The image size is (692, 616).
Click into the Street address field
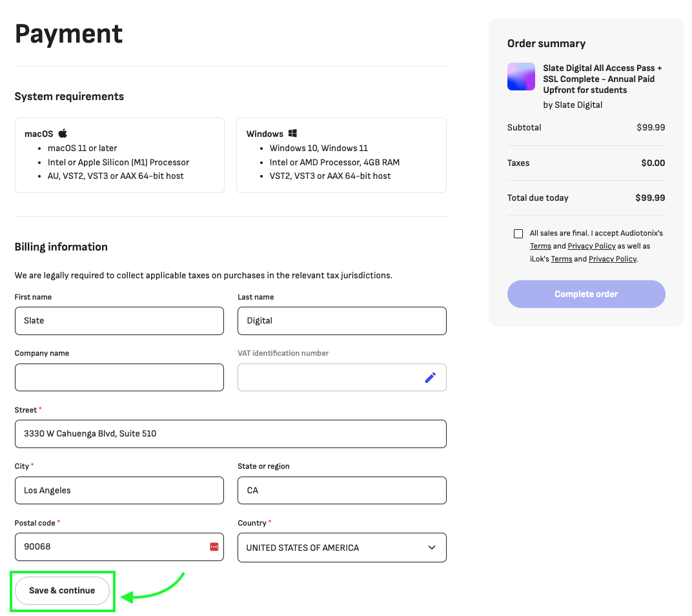(x=230, y=434)
